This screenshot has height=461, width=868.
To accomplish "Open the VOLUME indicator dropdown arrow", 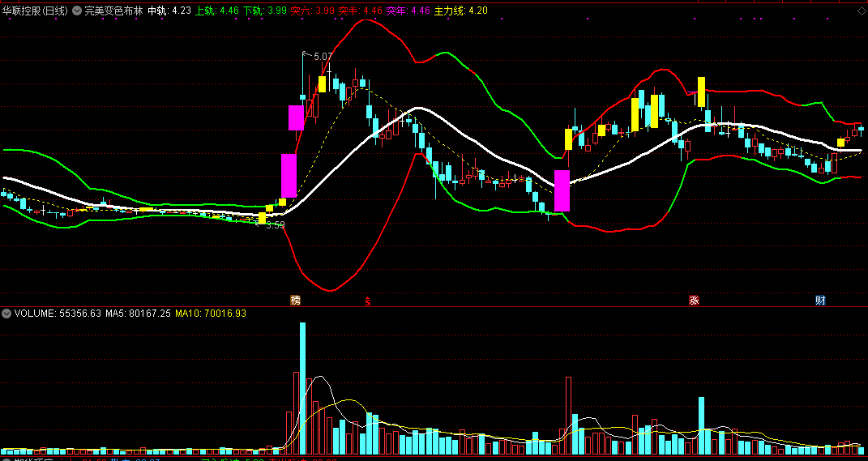I will pyautogui.click(x=6, y=314).
